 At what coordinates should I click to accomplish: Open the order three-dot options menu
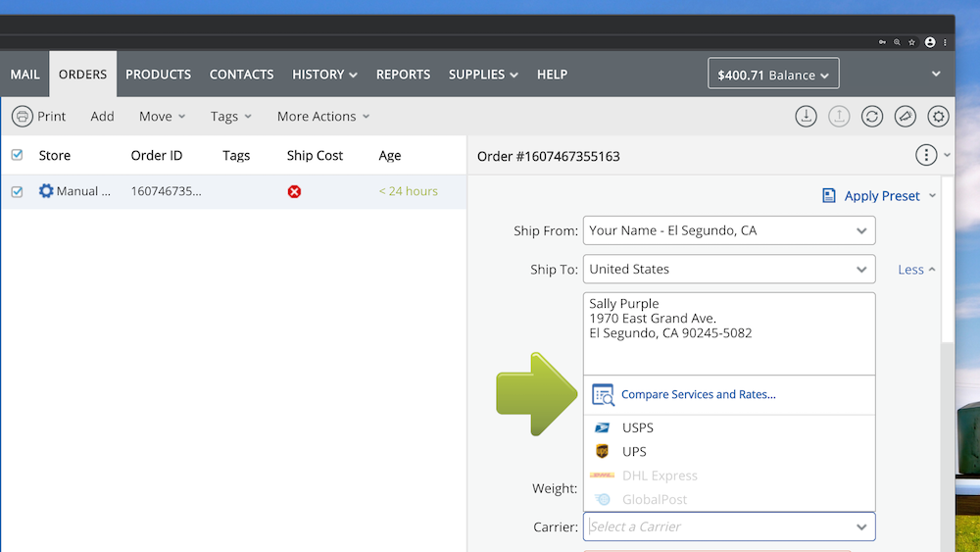pyautogui.click(x=925, y=155)
